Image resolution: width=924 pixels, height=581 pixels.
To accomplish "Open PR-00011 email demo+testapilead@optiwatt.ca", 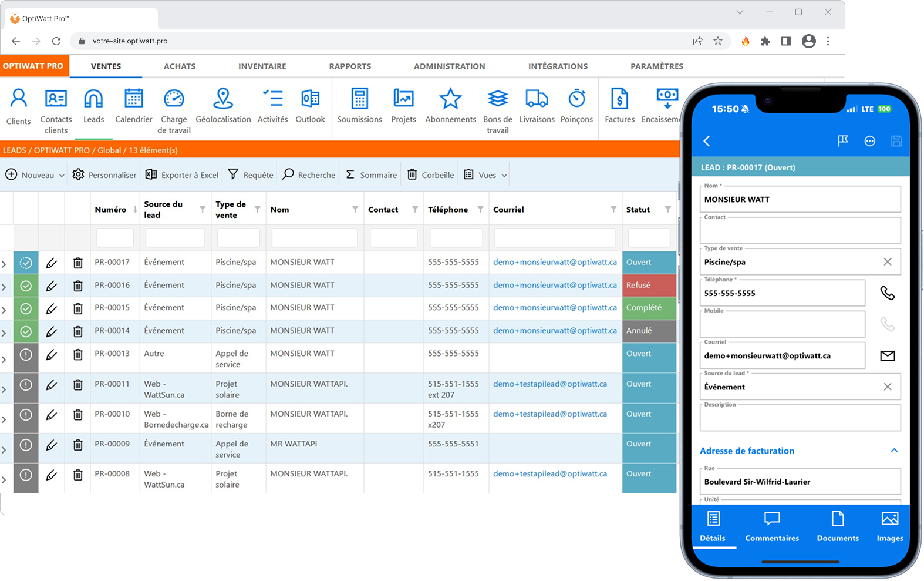I will (x=550, y=384).
